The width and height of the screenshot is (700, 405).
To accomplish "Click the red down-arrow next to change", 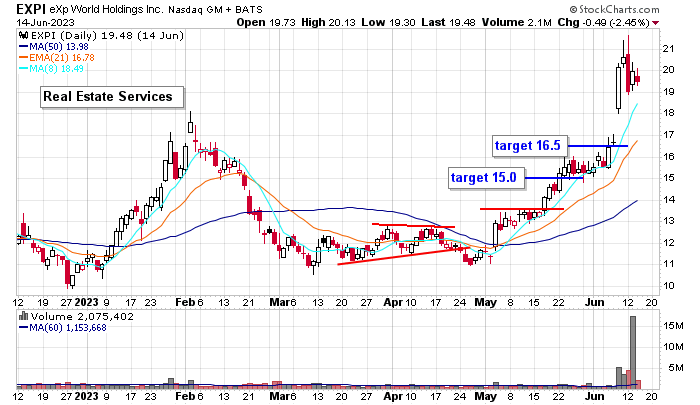I will [655, 23].
